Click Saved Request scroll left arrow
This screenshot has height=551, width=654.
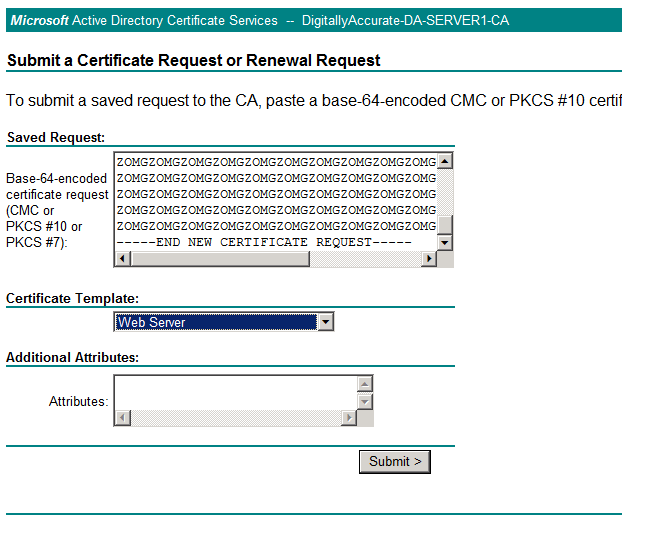pos(123,259)
